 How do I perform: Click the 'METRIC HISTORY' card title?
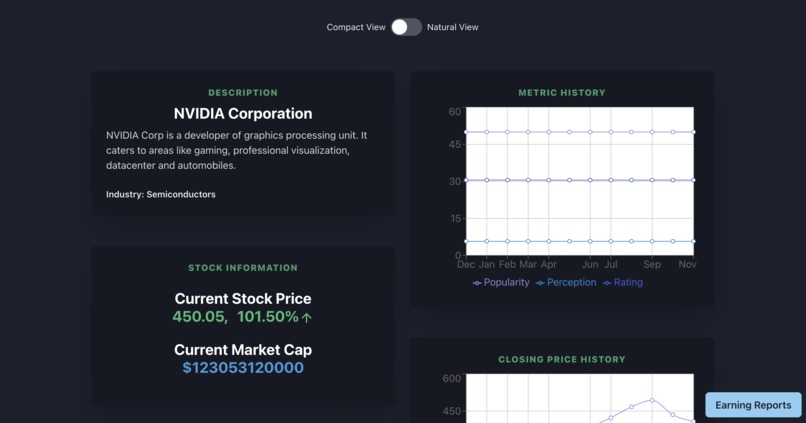pyautogui.click(x=562, y=93)
